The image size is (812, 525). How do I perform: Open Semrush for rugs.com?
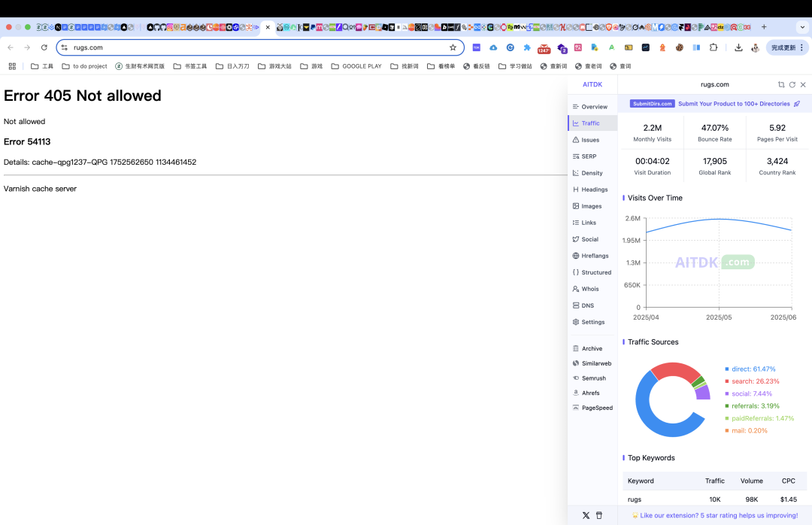[589, 378]
